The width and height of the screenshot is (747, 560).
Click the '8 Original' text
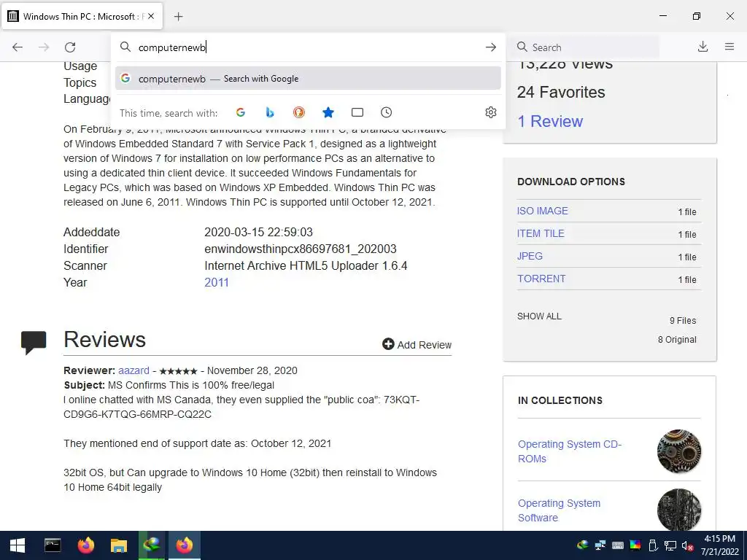point(677,340)
